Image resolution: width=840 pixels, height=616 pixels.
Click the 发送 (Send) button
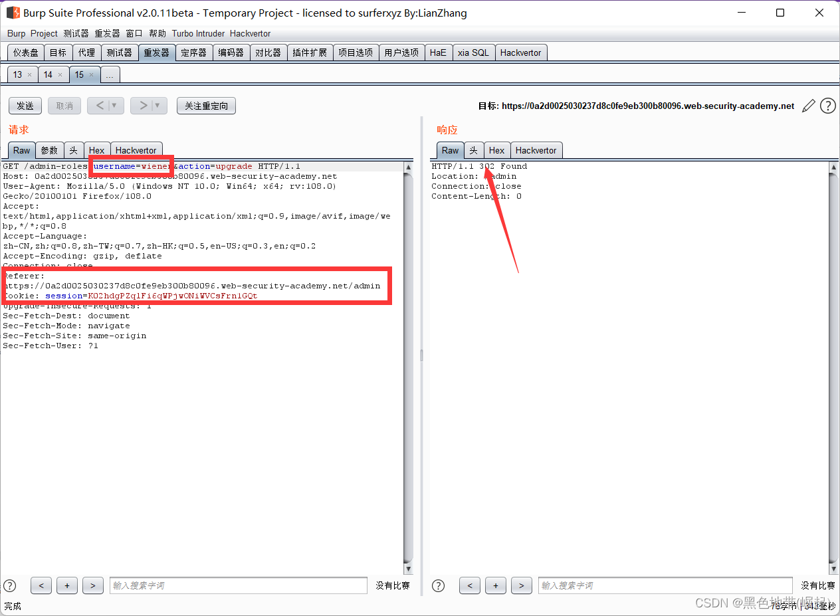click(25, 106)
